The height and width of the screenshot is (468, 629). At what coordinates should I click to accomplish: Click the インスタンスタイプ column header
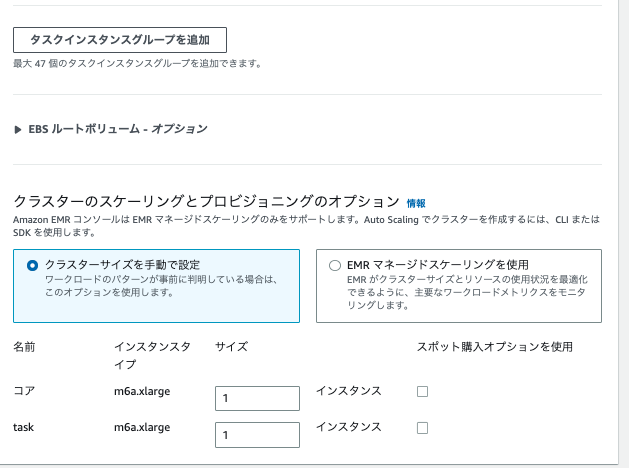tap(152, 355)
